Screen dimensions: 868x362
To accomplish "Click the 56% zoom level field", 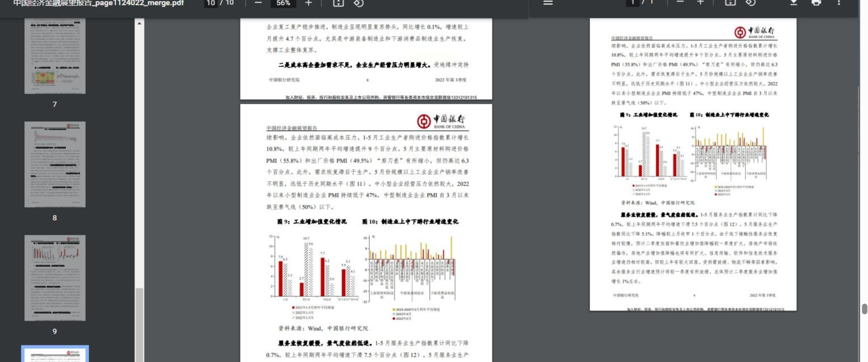I will [283, 3].
